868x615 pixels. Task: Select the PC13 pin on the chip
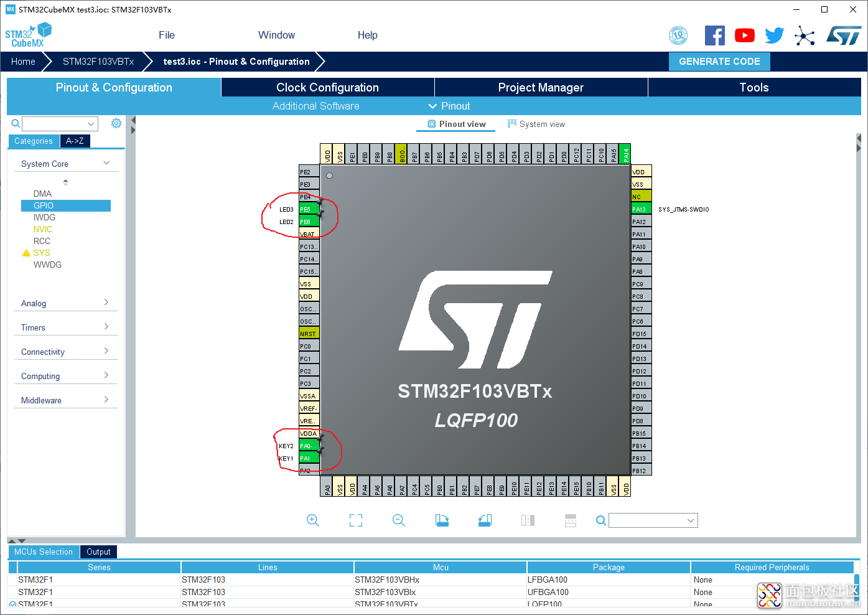tap(309, 246)
